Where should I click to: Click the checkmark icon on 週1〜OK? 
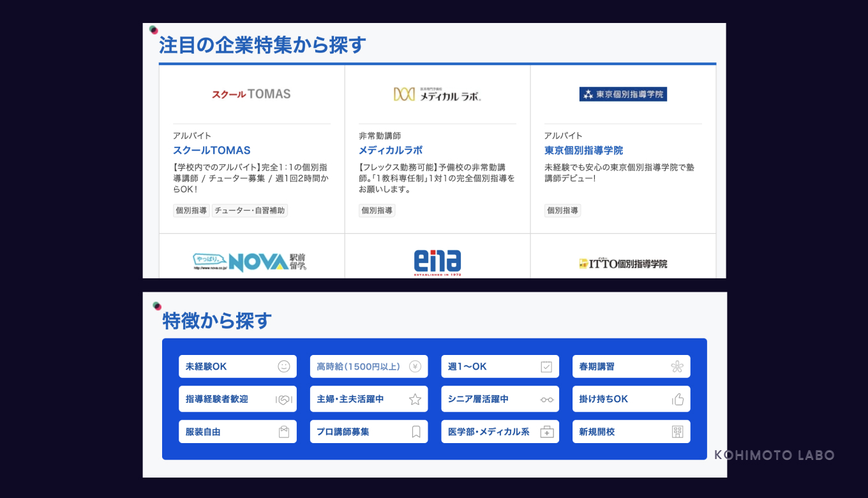tap(546, 366)
